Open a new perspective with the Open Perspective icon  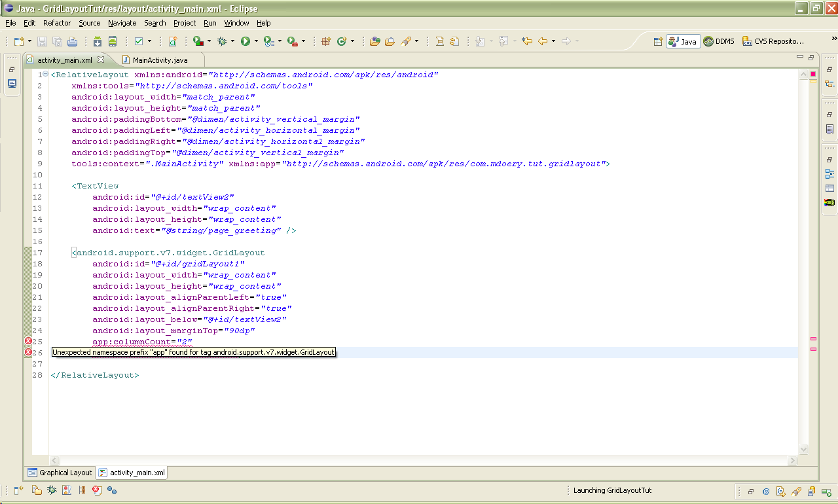click(x=657, y=41)
